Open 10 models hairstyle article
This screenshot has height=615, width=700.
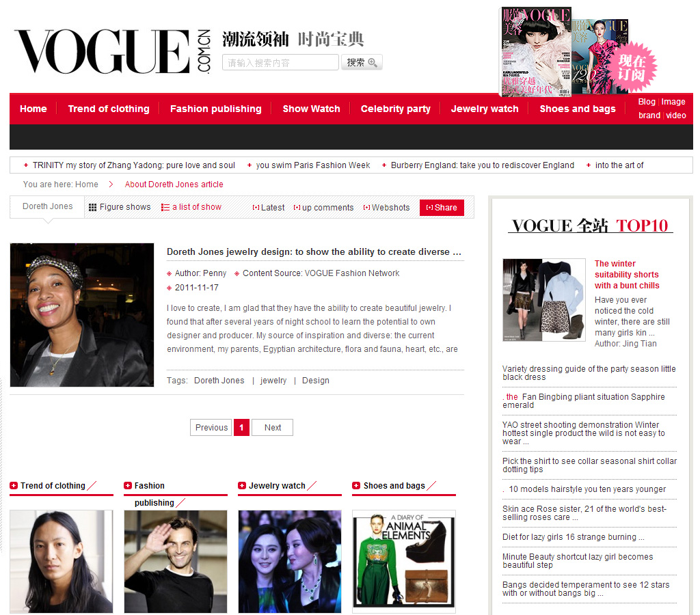click(587, 489)
